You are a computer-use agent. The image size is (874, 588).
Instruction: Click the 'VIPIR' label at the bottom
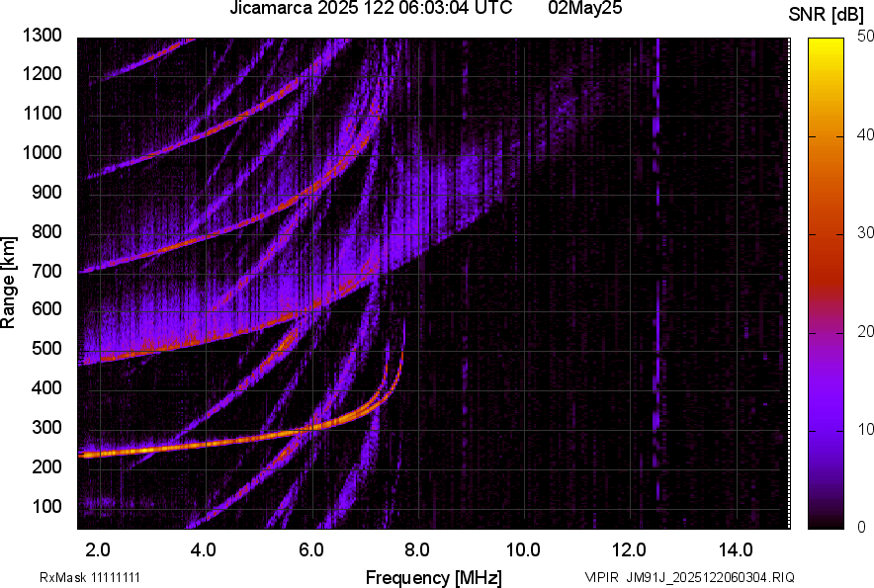tap(601, 577)
